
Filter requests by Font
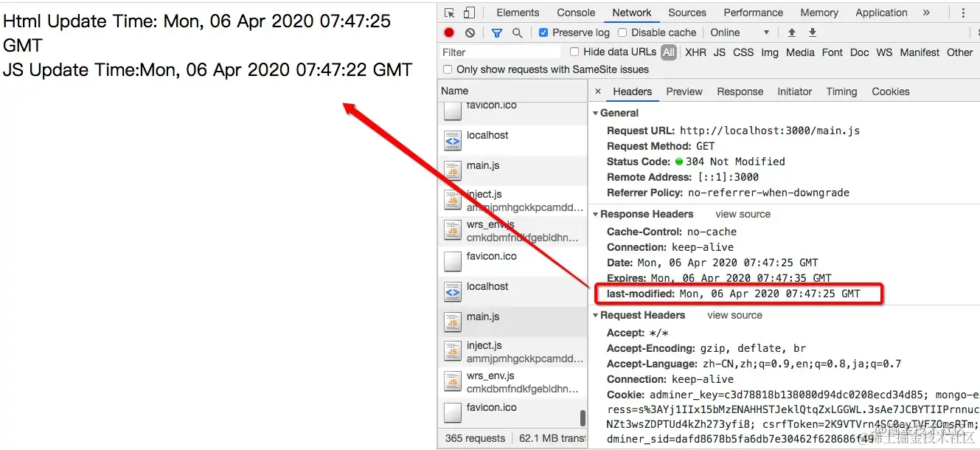[833, 52]
